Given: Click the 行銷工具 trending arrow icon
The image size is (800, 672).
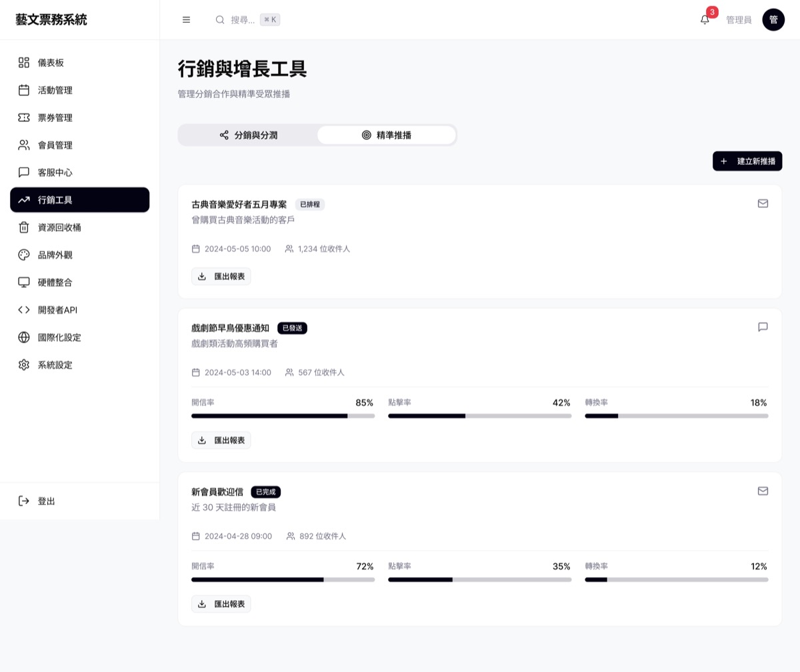Looking at the screenshot, I should pyautogui.click(x=24, y=200).
